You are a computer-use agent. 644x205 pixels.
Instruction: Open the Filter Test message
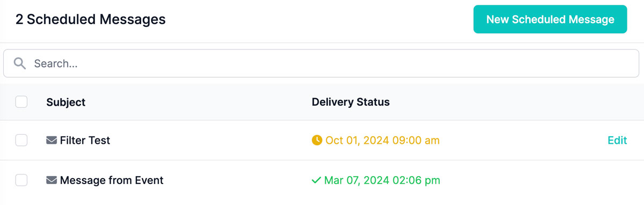click(x=85, y=141)
